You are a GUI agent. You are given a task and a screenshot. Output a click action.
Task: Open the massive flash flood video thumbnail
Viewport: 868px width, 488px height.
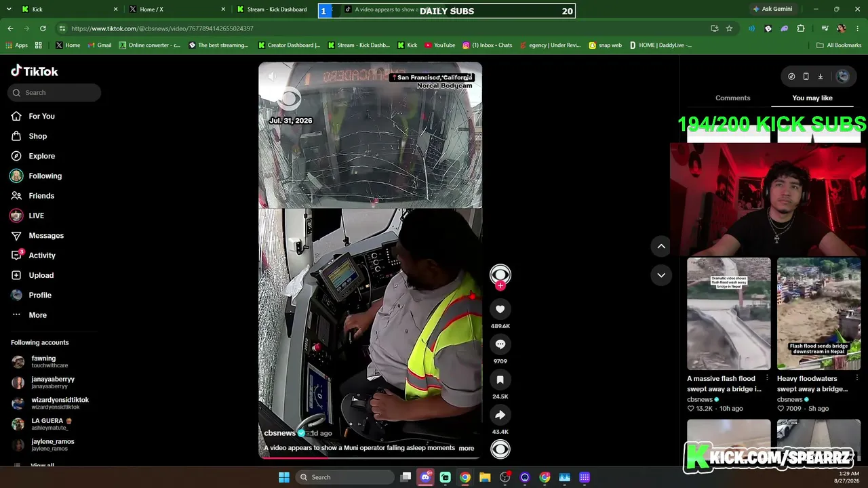pos(728,314)
